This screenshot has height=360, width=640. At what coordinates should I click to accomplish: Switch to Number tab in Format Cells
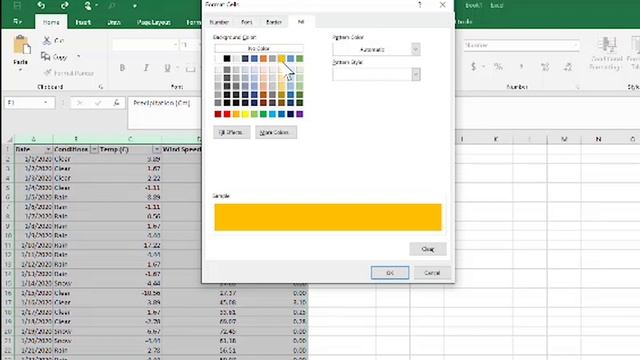click(219, 22)
